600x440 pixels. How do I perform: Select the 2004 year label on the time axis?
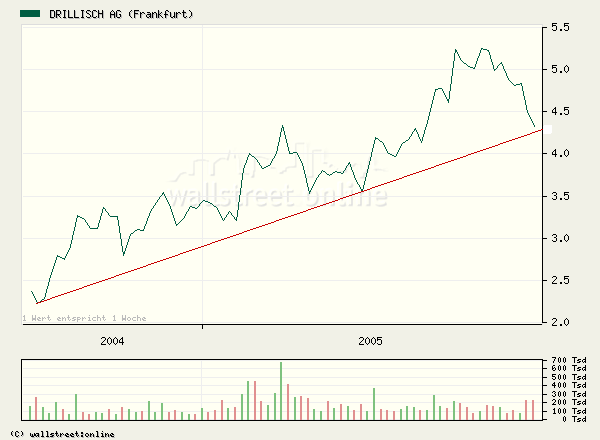(x=112, y=341)
